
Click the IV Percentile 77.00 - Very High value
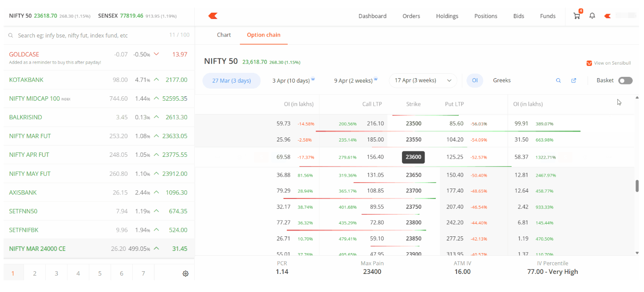click(x=552, y=272)
